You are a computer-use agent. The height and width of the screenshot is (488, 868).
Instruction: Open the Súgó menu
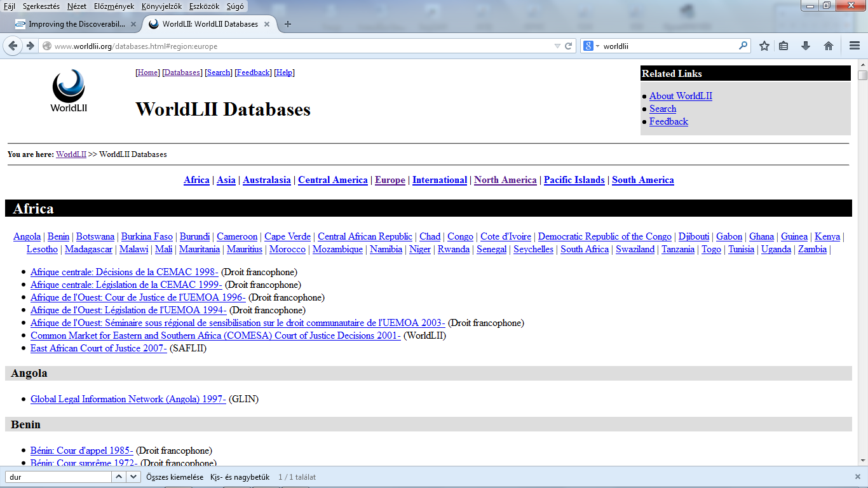click(235, 6)
